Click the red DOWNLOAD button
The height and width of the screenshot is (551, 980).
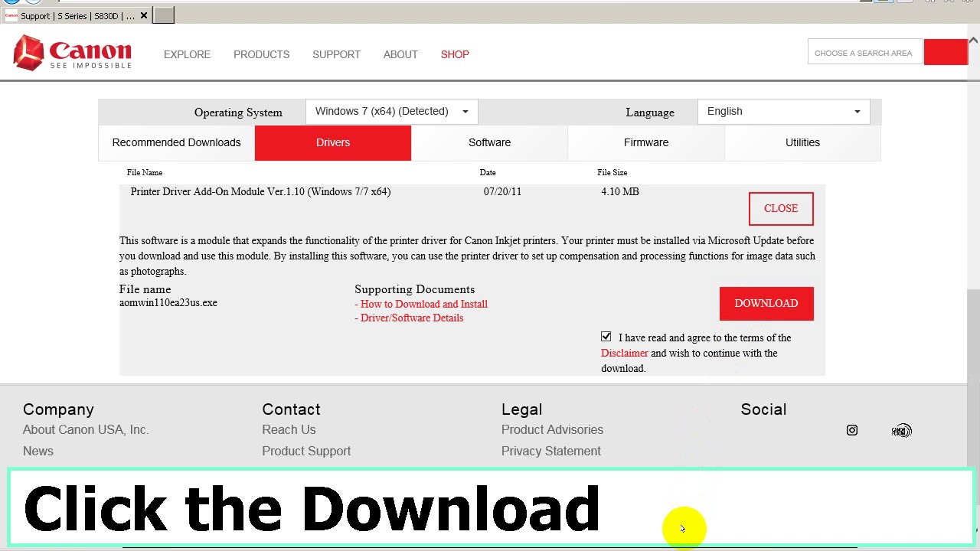(x=766, y=303)
